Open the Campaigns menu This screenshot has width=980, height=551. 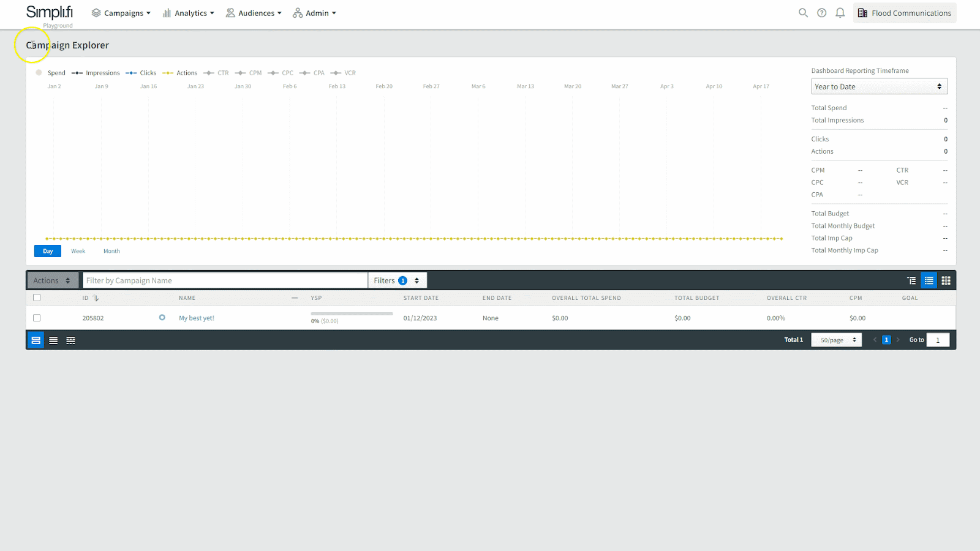[121, 13]
